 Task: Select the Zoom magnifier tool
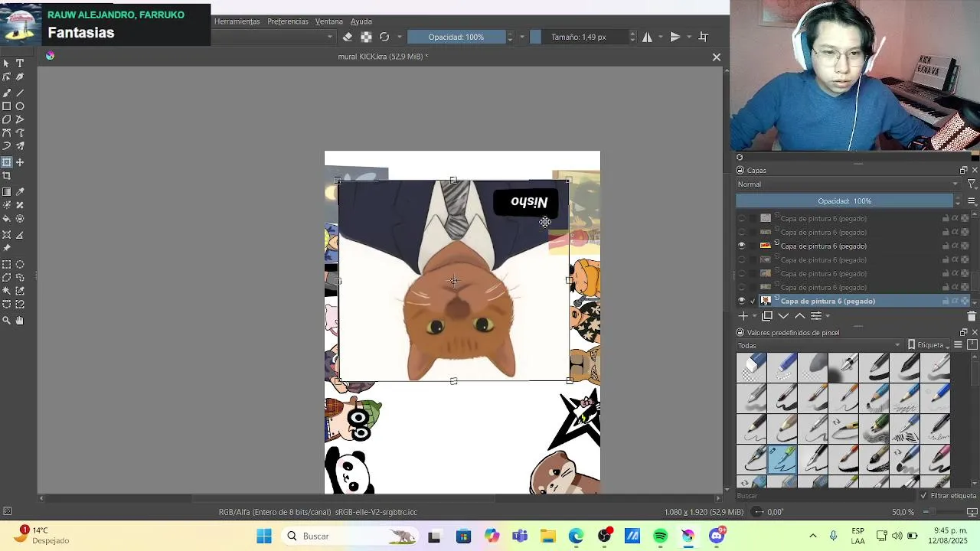coord(7,321)
